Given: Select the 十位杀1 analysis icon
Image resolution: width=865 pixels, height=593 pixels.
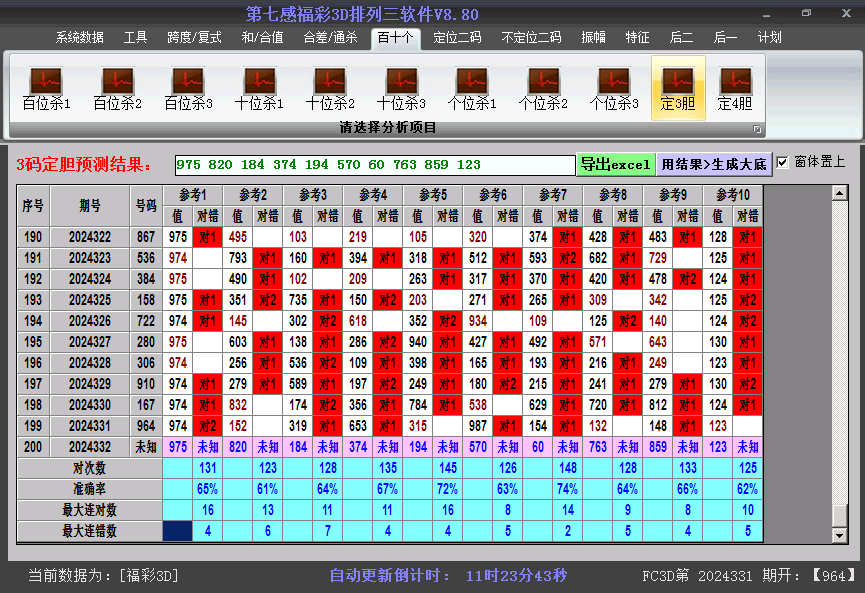Looking at the screenshot, I should [259, 88].
